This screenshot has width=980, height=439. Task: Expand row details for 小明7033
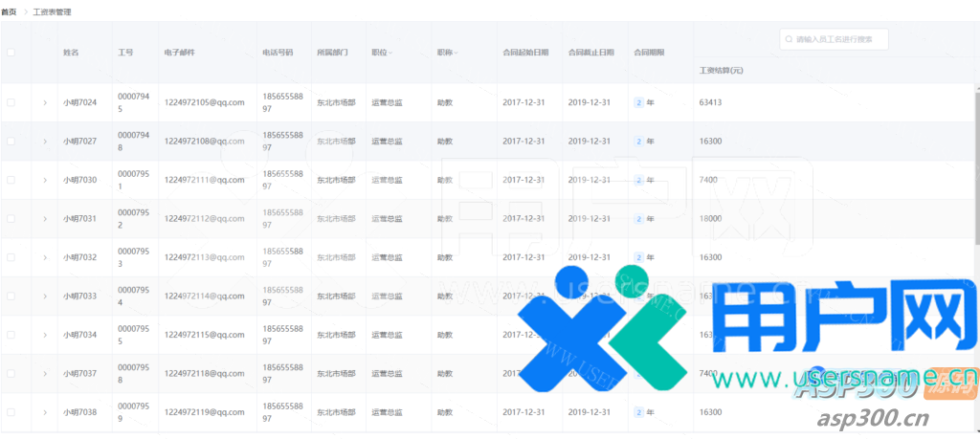coord(44,296)
